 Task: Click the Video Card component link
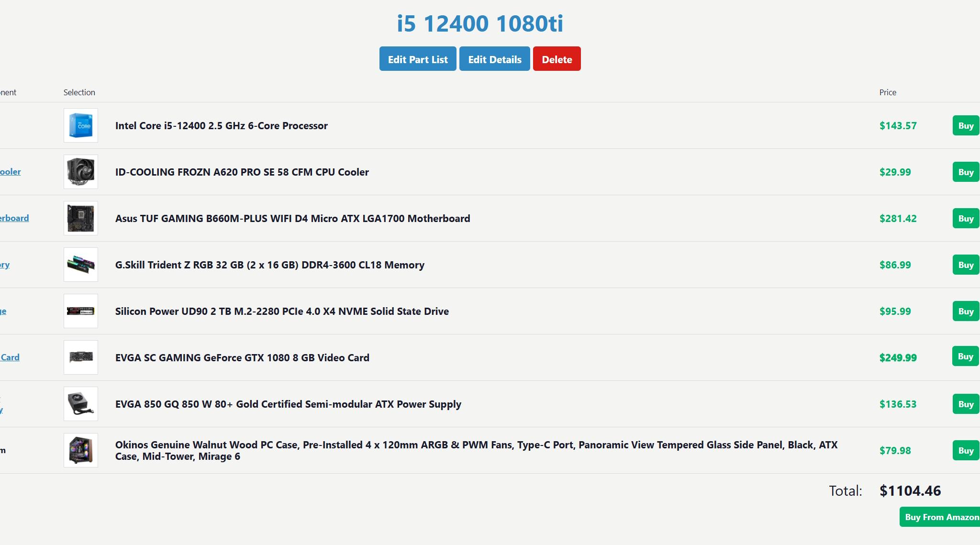click(10, 357)
